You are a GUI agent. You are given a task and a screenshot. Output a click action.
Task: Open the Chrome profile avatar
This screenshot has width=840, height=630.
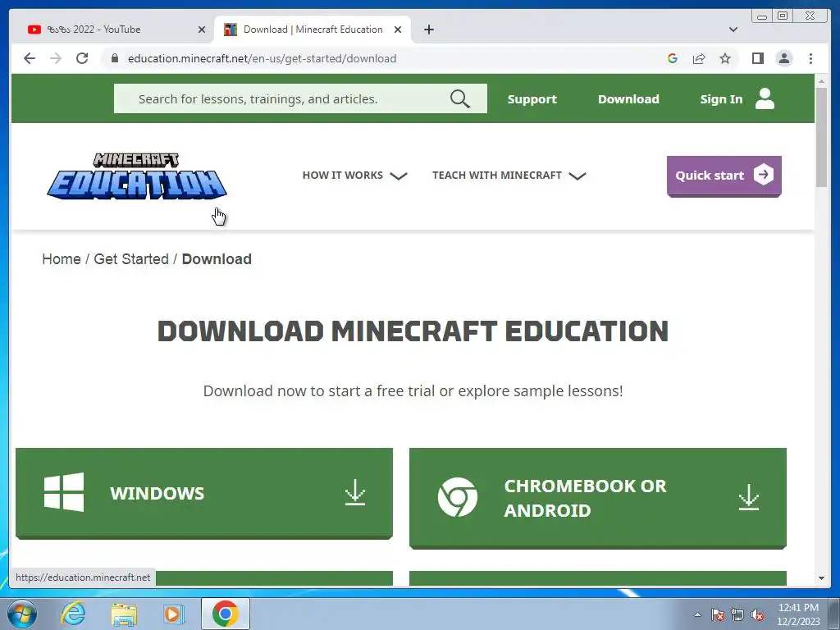(x=783, y=58)
